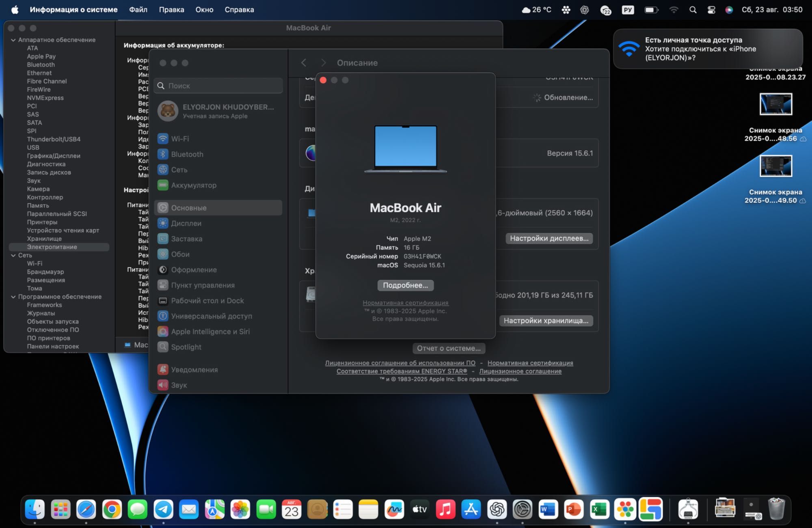Open Информация о системе app menu

(73, 10)
